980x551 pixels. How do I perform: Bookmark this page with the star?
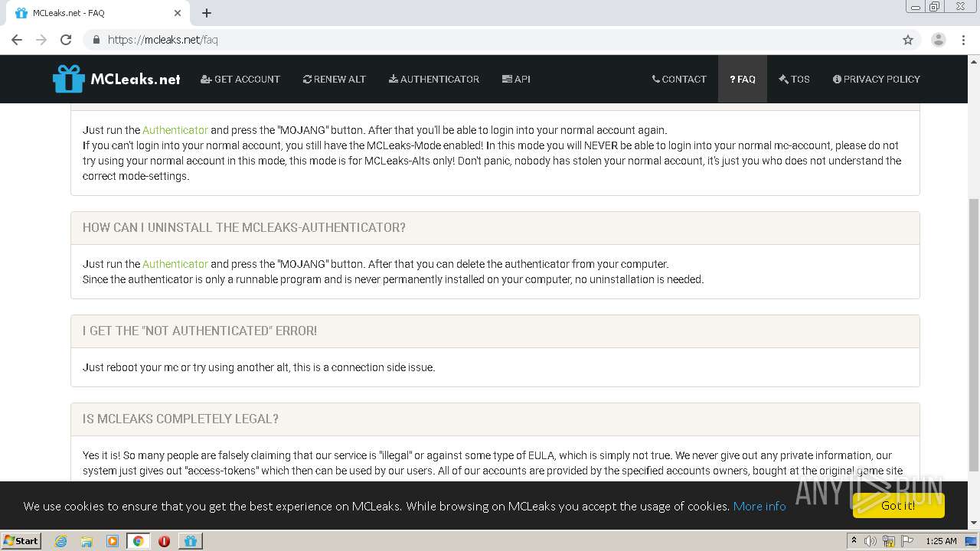pos(908,40)
